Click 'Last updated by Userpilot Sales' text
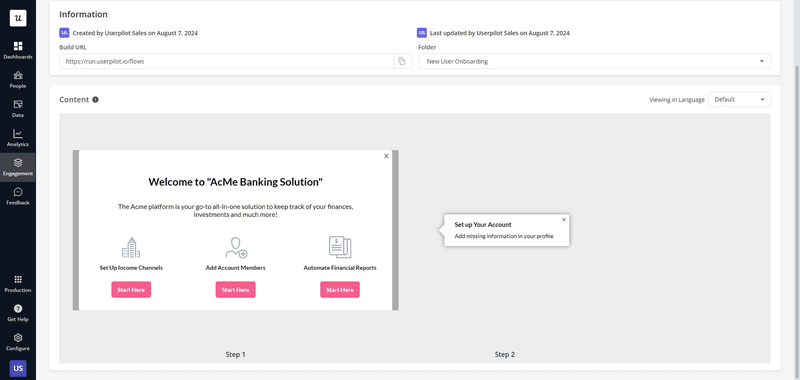Screen dimensions: 800x380 point(472,33)
